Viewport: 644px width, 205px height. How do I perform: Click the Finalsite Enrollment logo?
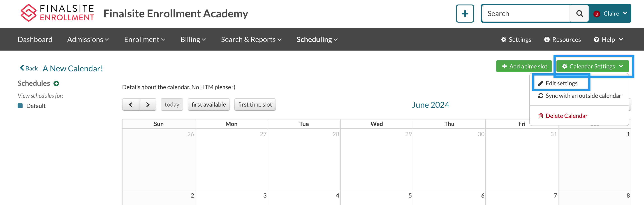tap(57, 13)
